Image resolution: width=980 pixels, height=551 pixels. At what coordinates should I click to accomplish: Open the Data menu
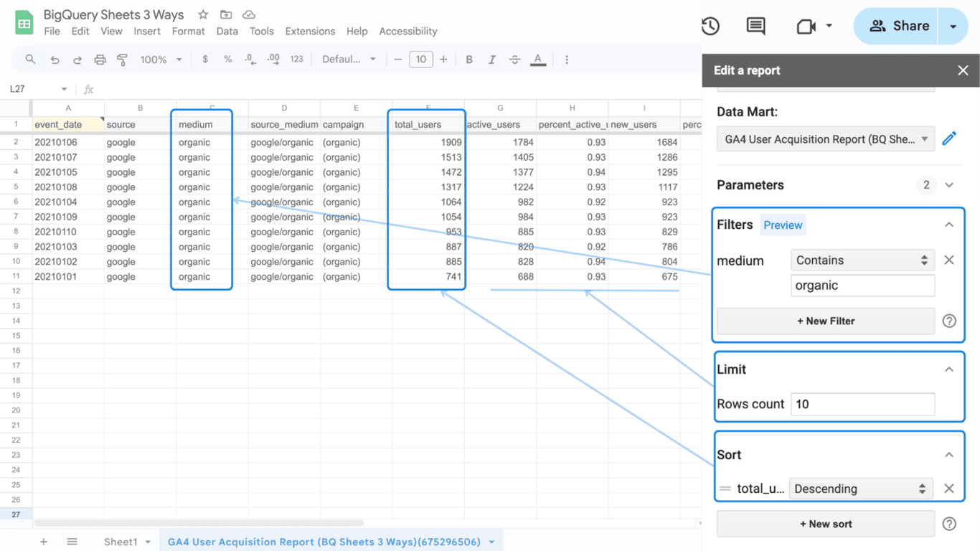tap(227, 31)
